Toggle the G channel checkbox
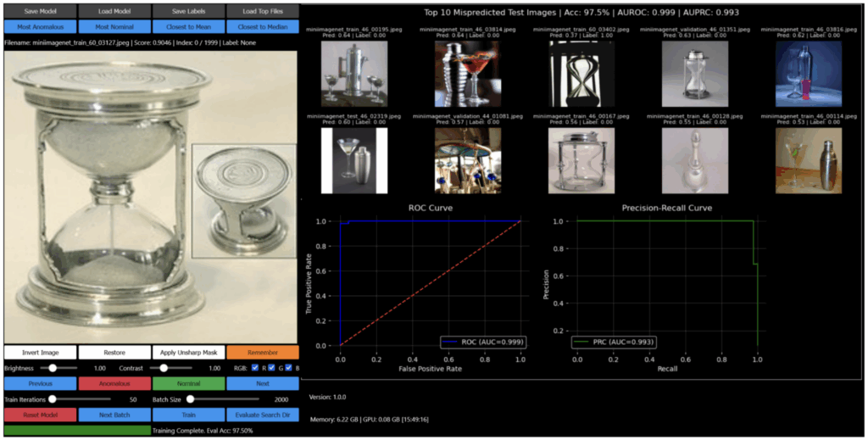 click(272, 368)
